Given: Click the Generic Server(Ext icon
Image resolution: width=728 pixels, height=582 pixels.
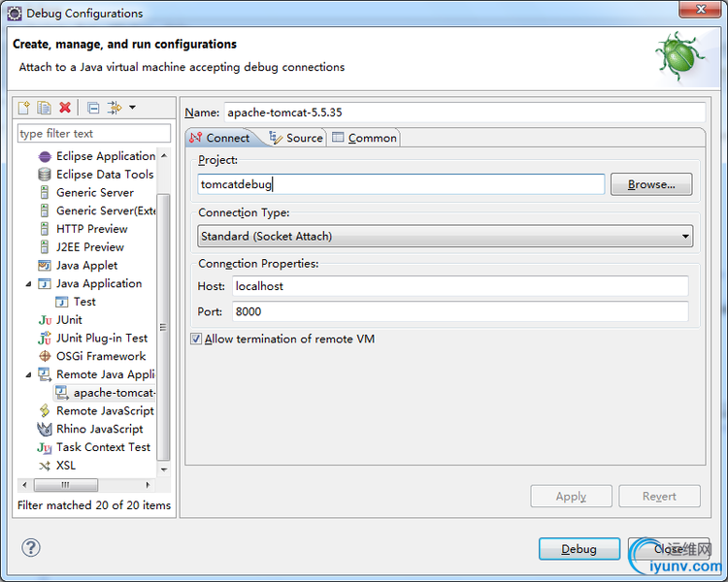Looking at the screenshot, I should pyautogui.click(x=45, y=210).
